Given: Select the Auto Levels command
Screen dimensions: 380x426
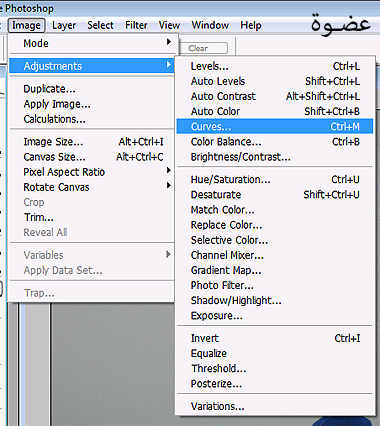Looking at the screenshot, I should [x=275, y=81].
